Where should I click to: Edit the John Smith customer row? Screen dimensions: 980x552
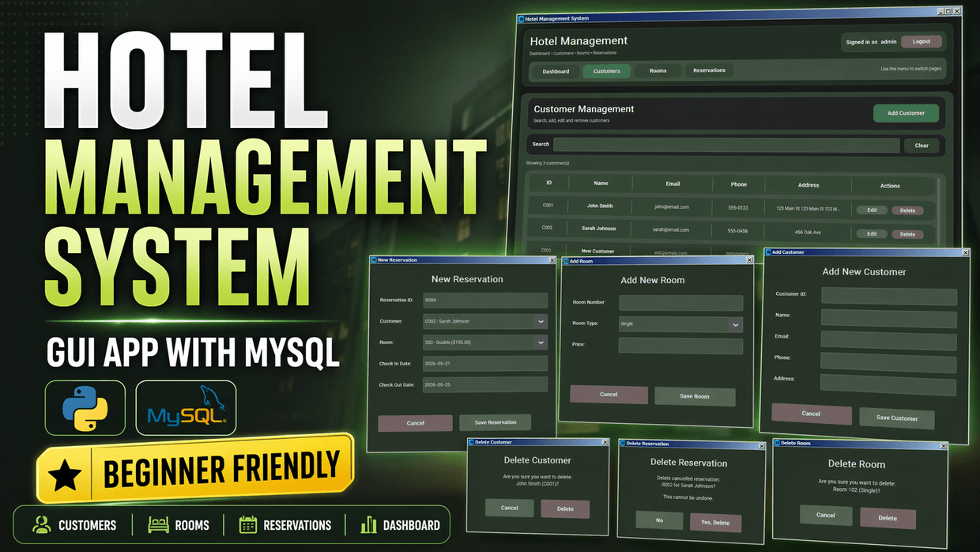point(872,210)
